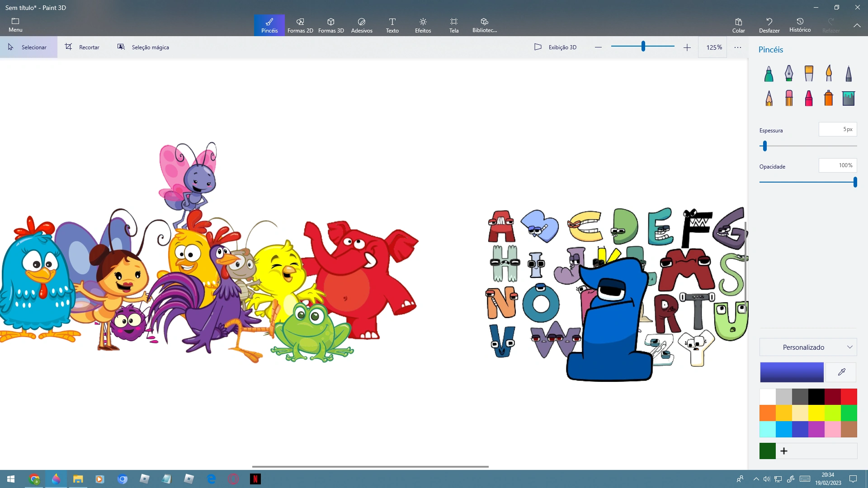Pick the red color swatch
The image size is (868, 488).
coord(849,397)
